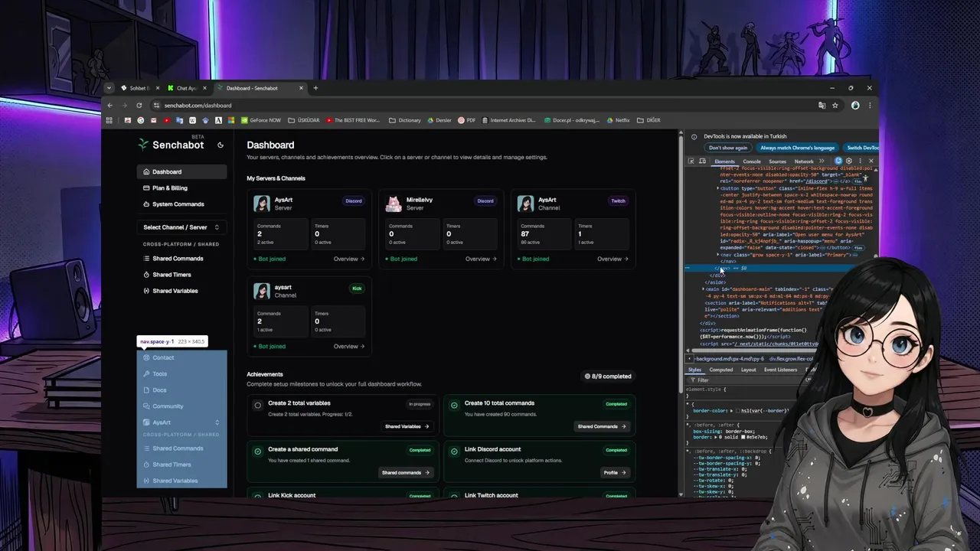This screenshot has width=980, height=551.
Task: Click the browser back arrow
Action: point(109,105)
